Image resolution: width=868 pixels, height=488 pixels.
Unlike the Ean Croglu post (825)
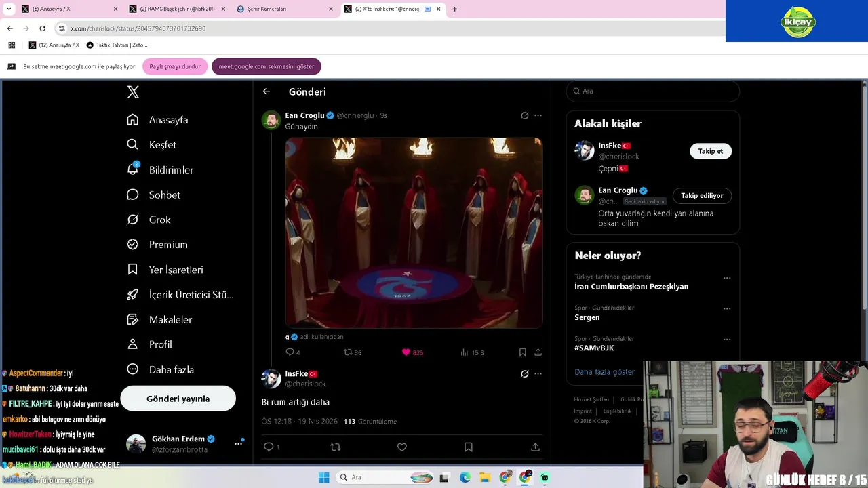tap(412, 352)
